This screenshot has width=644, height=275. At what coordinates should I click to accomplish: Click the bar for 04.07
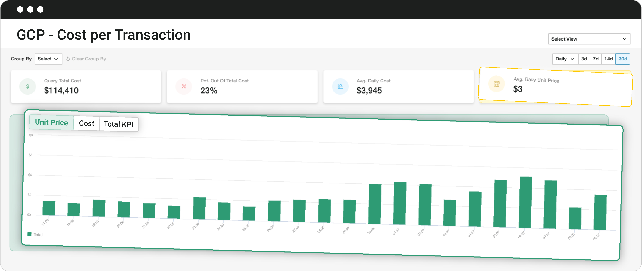(475, 209)
